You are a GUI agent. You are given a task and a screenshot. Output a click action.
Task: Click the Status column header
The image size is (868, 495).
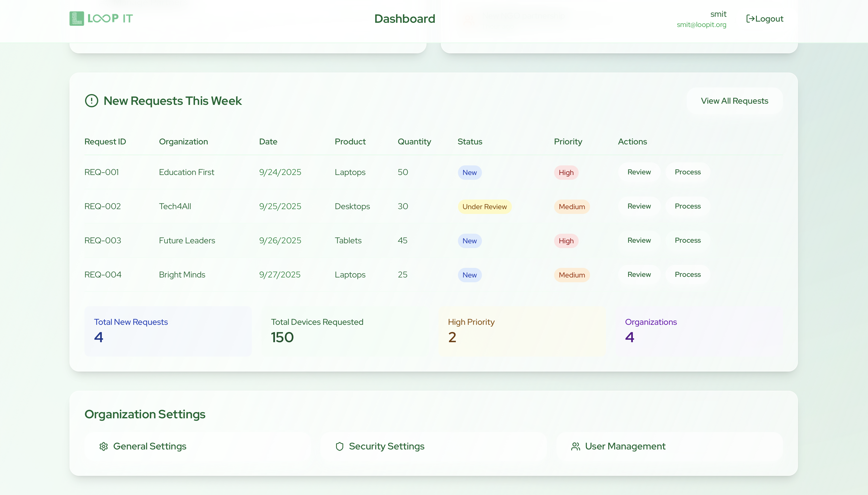[470, 142]
